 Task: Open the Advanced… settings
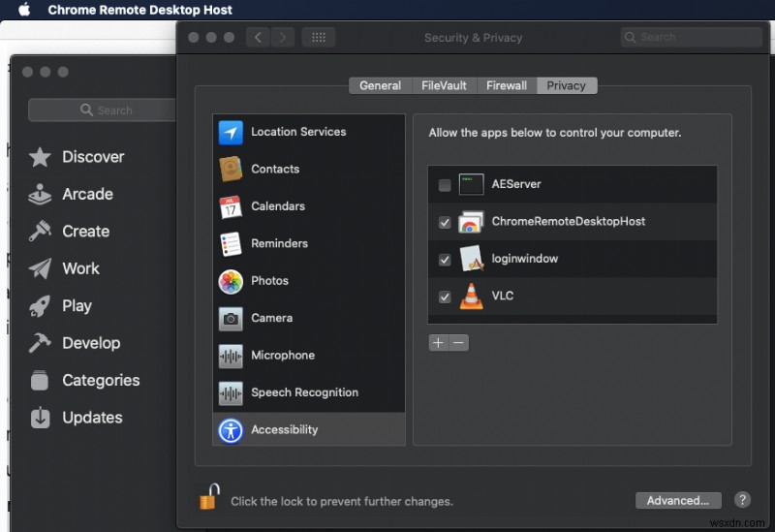coord(678,500)
